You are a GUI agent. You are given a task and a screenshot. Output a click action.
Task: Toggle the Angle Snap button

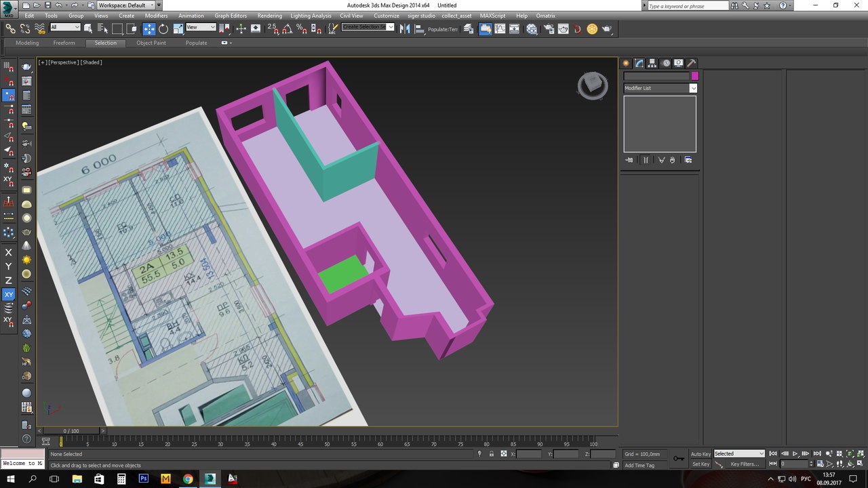(x=286, y=28)
